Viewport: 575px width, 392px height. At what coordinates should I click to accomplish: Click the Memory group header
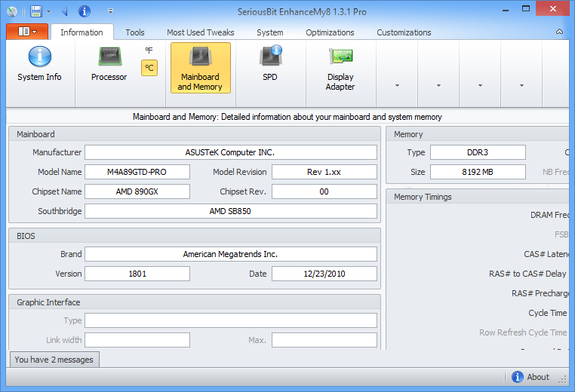coord(478,134)
